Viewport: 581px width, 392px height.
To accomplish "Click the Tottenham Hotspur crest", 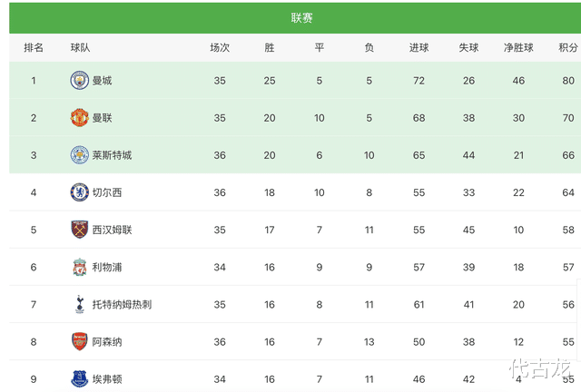I will tap(80, 304).
